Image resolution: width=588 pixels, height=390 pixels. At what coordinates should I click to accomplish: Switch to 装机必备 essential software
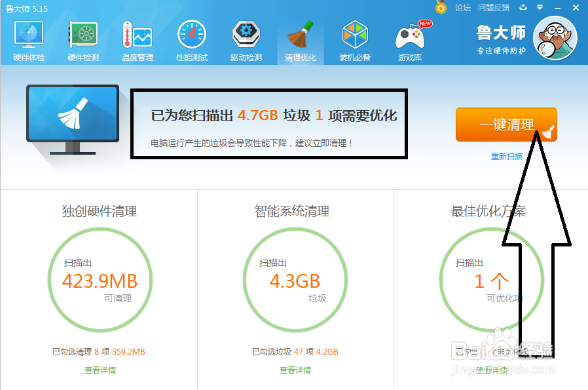pos(354,39)
